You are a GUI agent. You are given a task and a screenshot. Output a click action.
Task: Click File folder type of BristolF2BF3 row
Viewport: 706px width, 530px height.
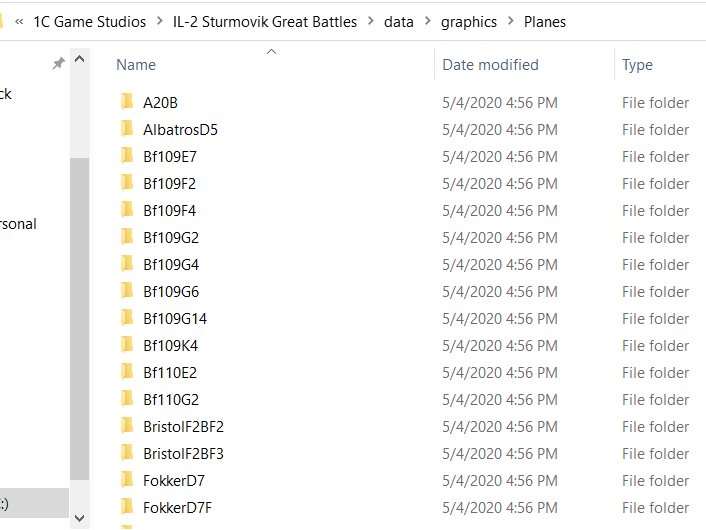(x=656, y=454)
